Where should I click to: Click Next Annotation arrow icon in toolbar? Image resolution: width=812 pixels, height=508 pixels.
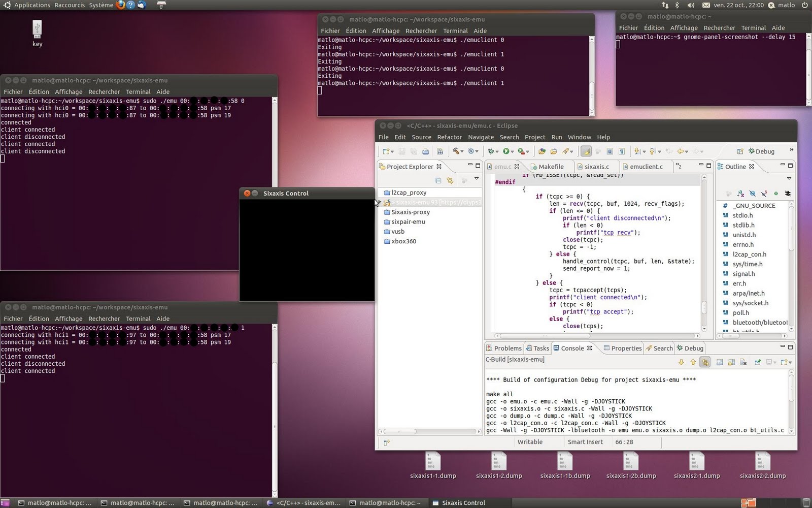point(637,151)
